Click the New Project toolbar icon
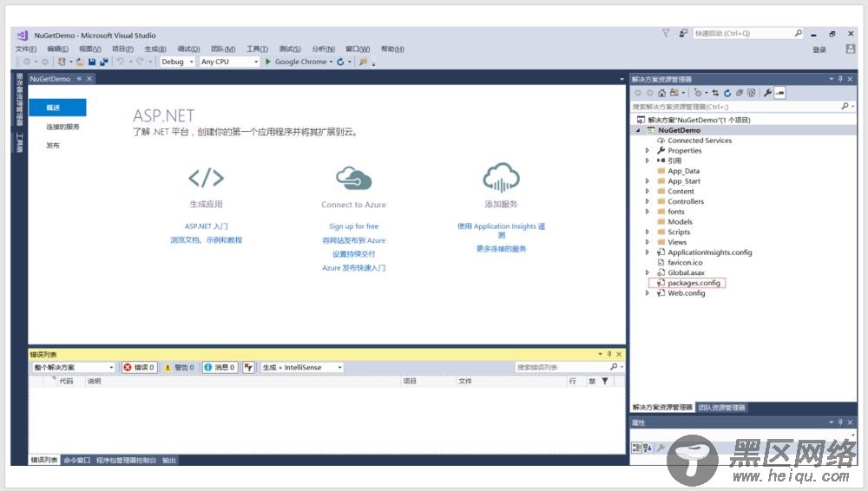 pyautogui.click(x=62, y=62)
